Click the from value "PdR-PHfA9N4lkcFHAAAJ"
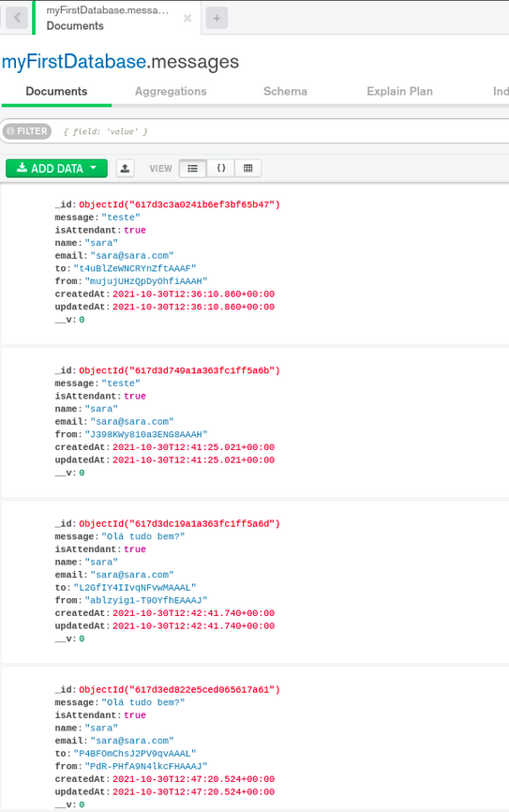This screenshot has width=509, height=812. [146, 766]
